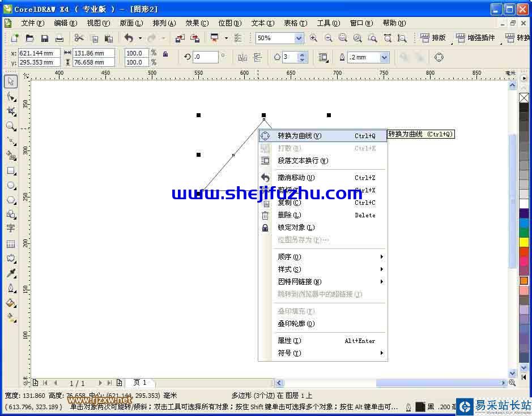Create a new document from toolbar
The height and width of the screenshot is (416, 532).
point(14,38)
